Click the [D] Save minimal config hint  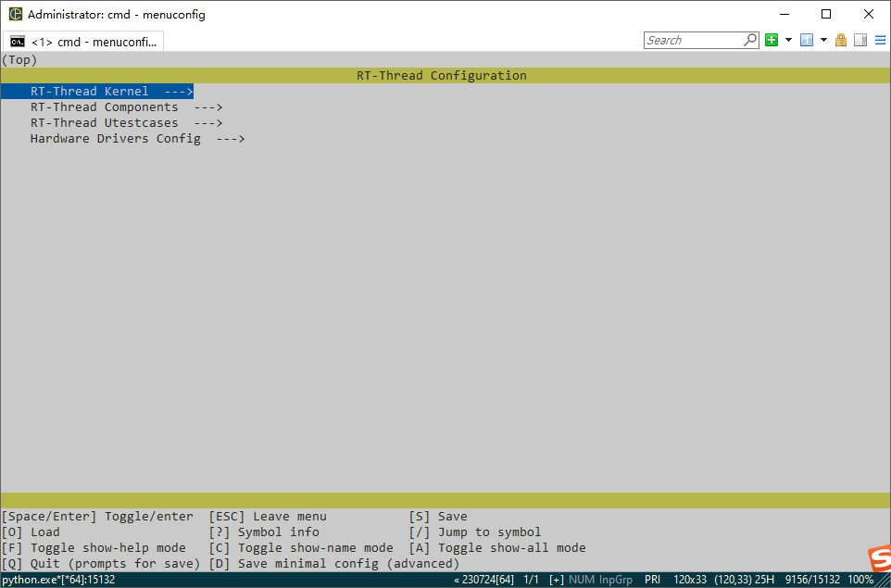click(x=334, y=564)
